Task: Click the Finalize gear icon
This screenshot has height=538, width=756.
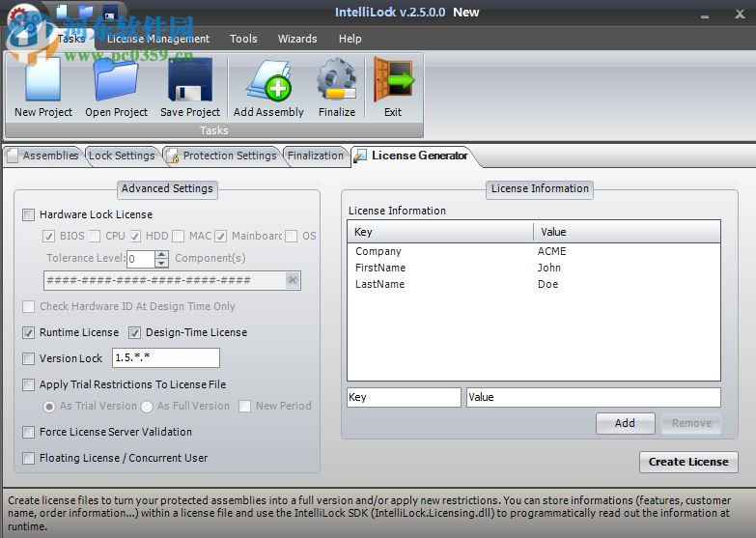Action: [337, 79]
